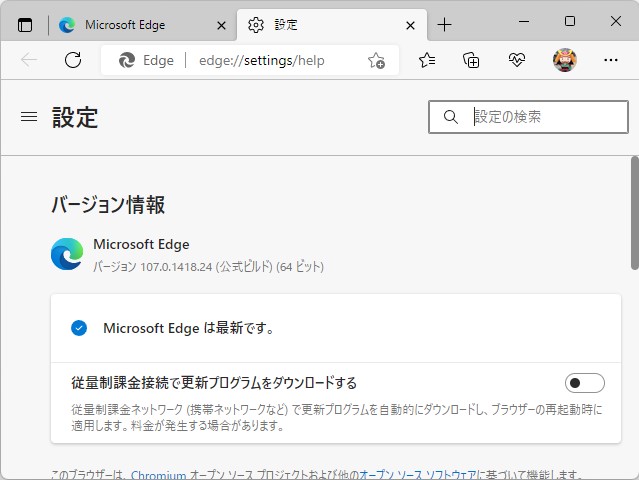Go back with the back arrow

click(29, 60)
